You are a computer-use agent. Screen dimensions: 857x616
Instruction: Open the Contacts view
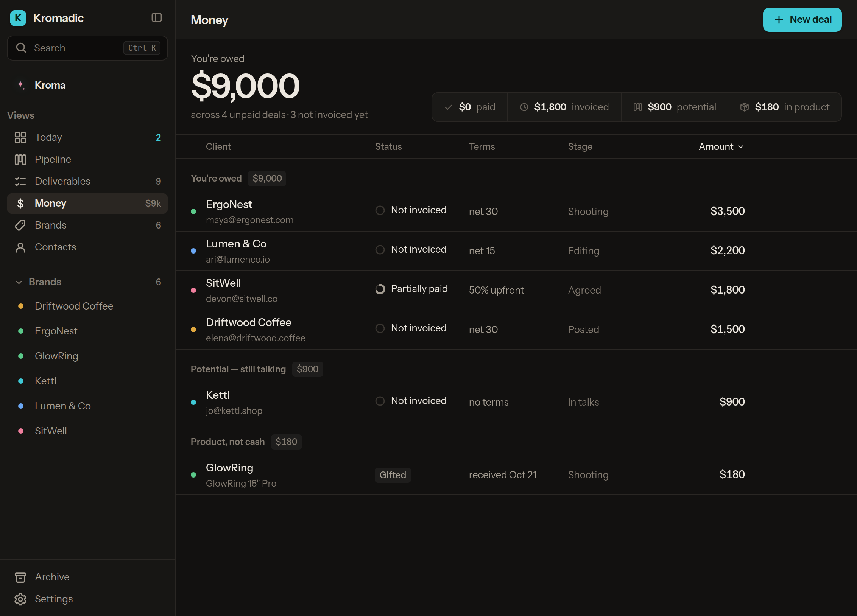pyautogui.click(x=87, y=247)
